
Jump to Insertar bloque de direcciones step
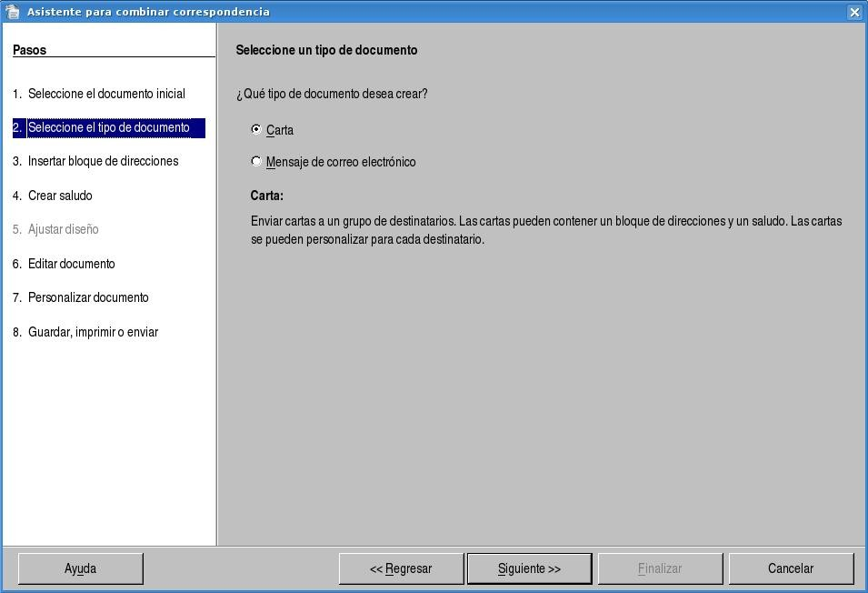(103, 162)
